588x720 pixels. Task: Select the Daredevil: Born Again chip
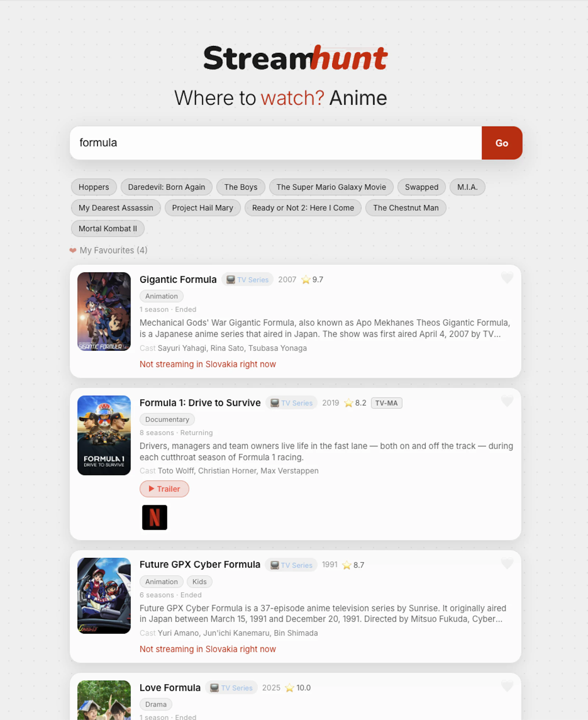pos(166,187)
